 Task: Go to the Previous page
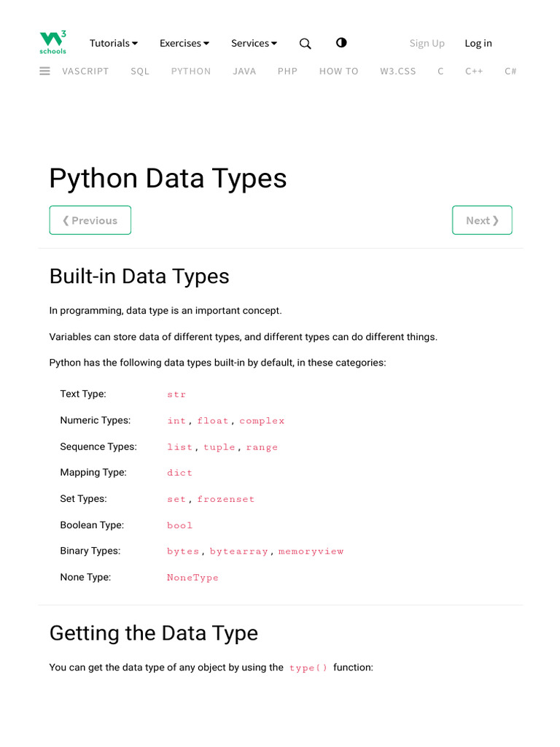click(x=90, y=220)
